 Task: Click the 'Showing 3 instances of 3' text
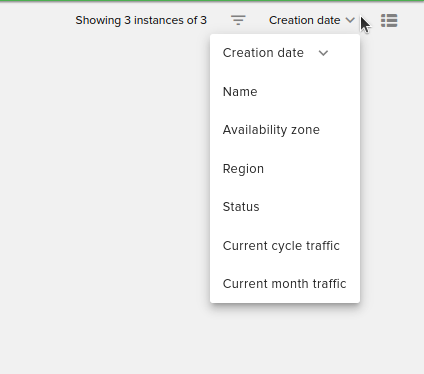(141, 20)
